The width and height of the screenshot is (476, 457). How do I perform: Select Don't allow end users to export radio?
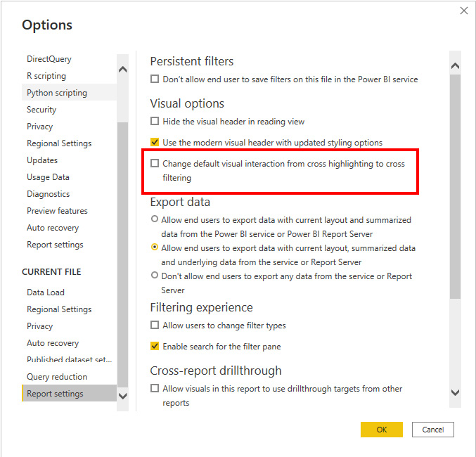click(155, 276)
